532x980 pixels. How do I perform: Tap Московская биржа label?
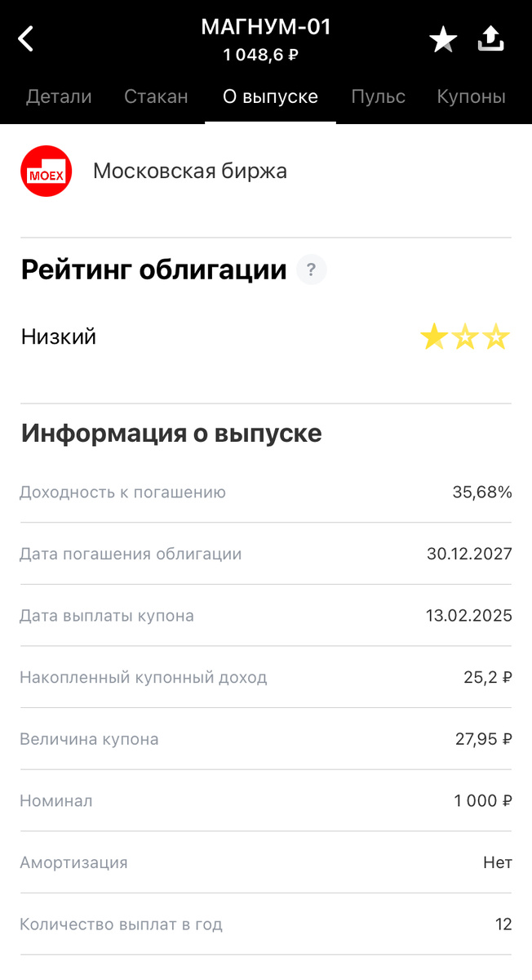(190, 171)
